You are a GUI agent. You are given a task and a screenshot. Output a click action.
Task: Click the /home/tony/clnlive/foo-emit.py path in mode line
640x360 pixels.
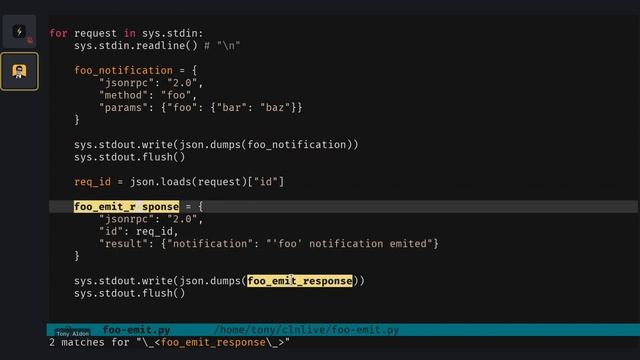[307, 330]
